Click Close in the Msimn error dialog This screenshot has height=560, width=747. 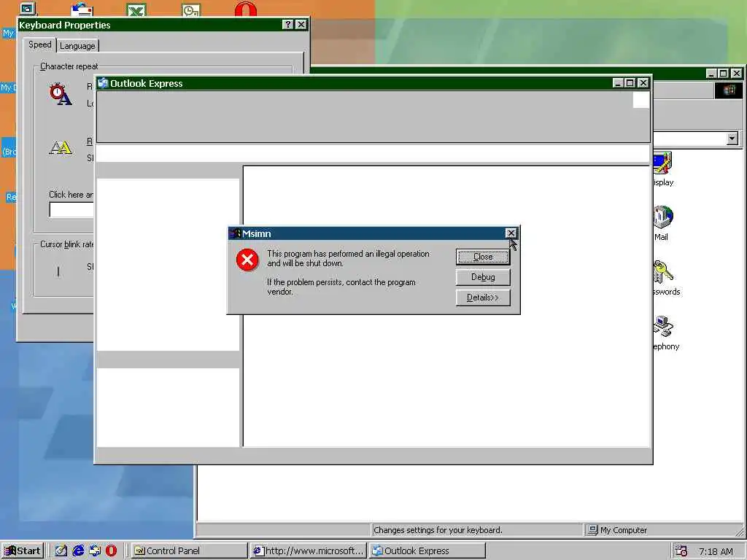coord(483,257)
